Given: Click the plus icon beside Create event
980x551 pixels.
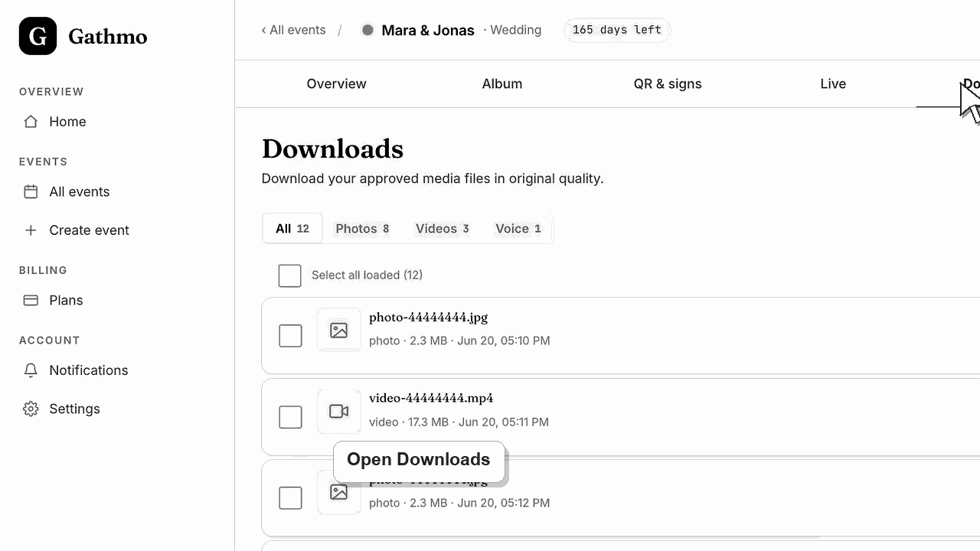Looking at the screenshot, I should pos(31,230).
